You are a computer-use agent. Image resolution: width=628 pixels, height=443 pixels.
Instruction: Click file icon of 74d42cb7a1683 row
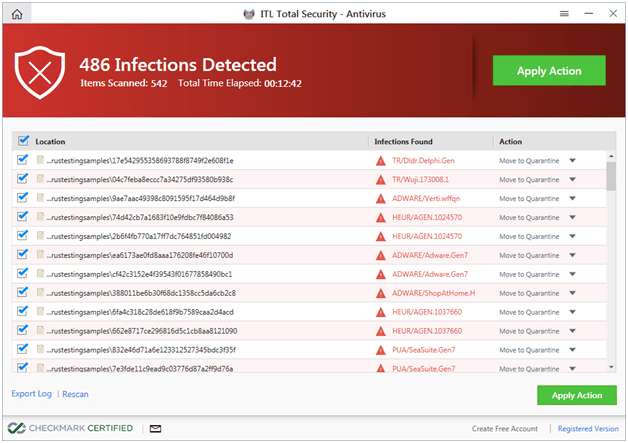pyautogui.click(x=40, y=217)
